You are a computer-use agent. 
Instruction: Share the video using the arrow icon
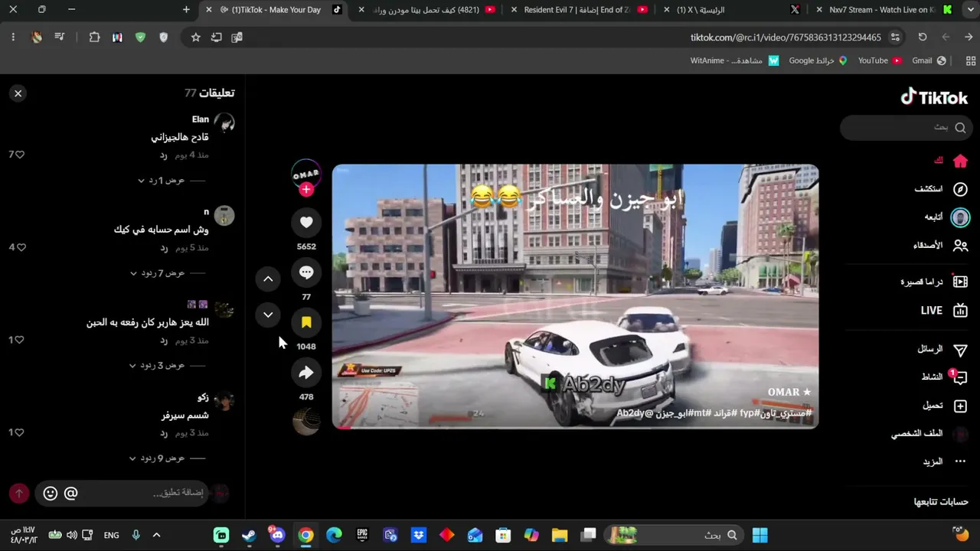pos(306,373)
